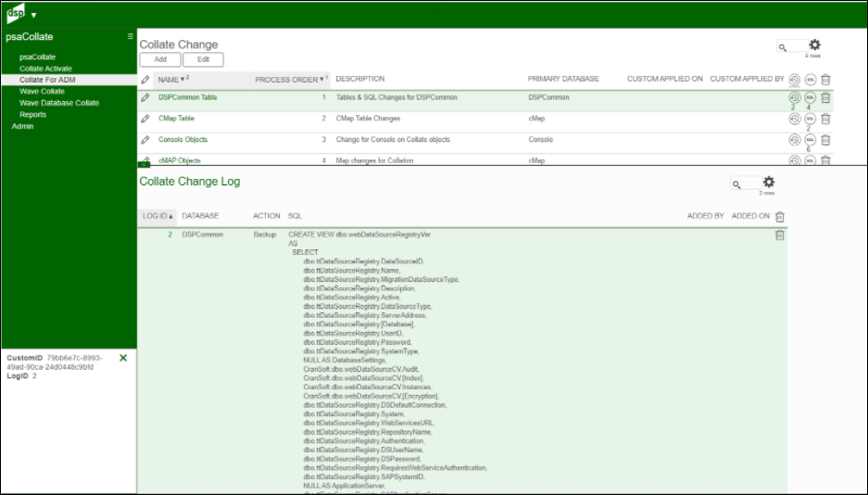
Task: Select 'Tables & SQL Changes for DSPCommon' cell
Action: (396, 97)
